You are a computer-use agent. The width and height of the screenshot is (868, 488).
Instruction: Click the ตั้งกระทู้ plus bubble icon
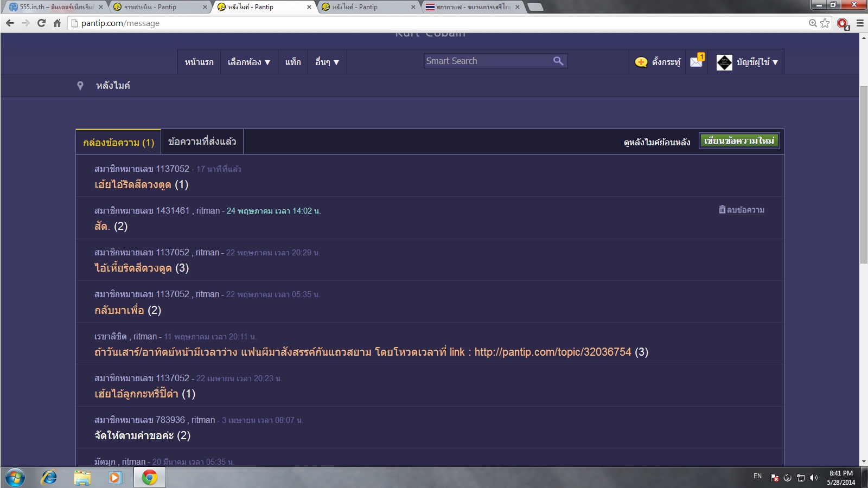(641, 62)
